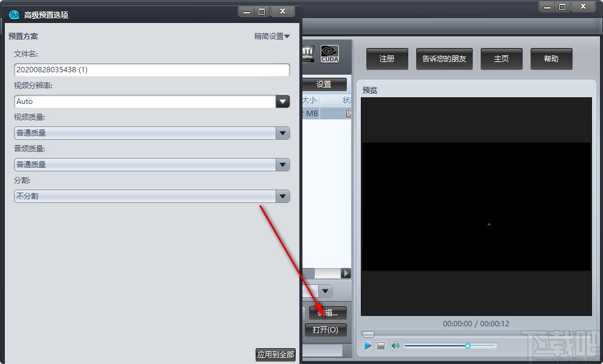The image size is (603, 364).
Task: Click the file list scrollbar right arrow
Action: tap(346, 273)
